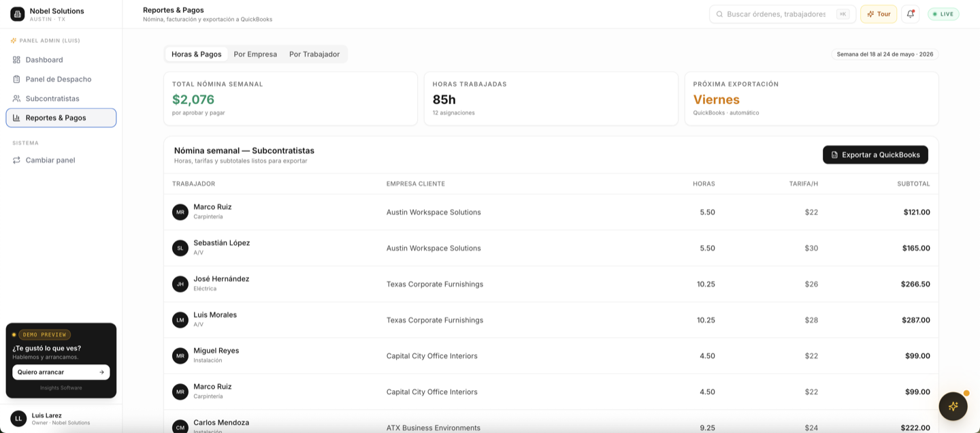This screenshot has width=980, height=433.
Task: Click the Trabajador column header
Action: point(194,184)
